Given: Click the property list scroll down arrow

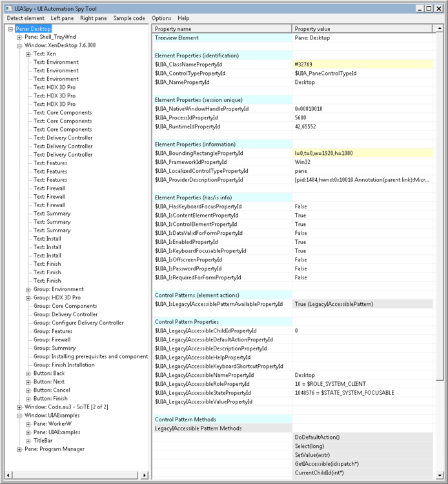Looking at the screenshot, I should click(x=440, y=476).
